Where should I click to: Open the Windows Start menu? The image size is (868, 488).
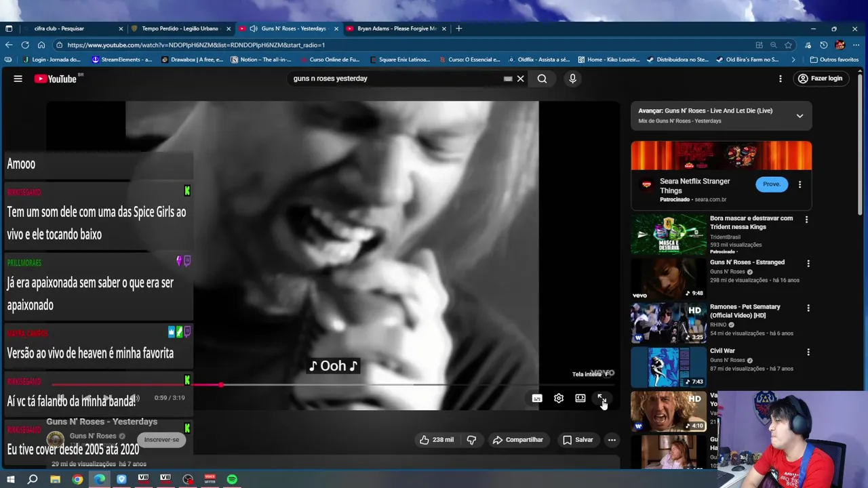click(x=11, y=479)
